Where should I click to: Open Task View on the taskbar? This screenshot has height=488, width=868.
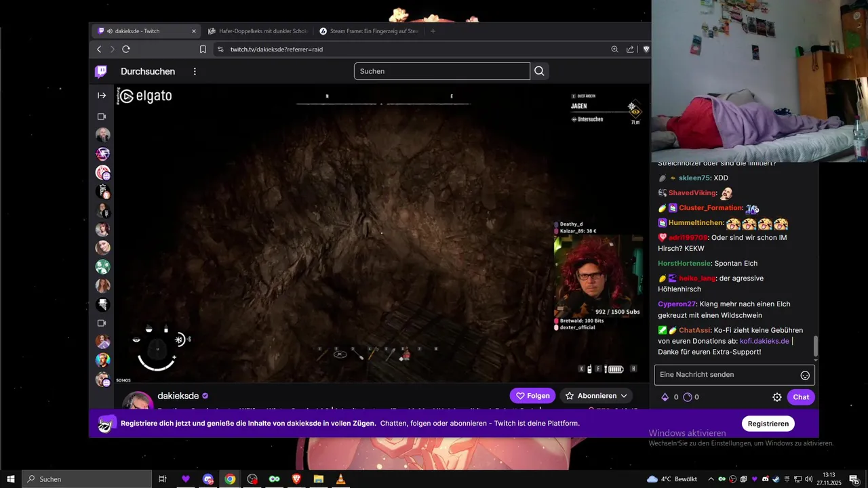pos(163,479)
